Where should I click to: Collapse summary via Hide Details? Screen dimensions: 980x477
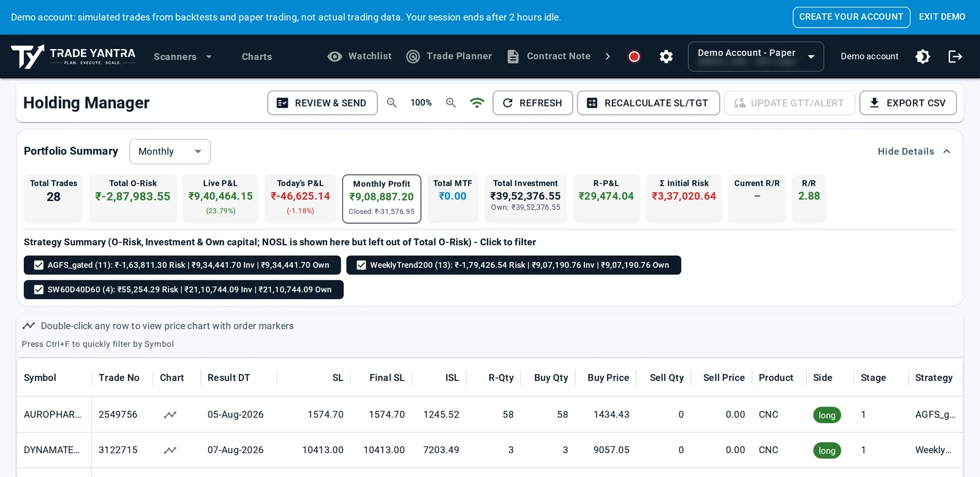914,151
